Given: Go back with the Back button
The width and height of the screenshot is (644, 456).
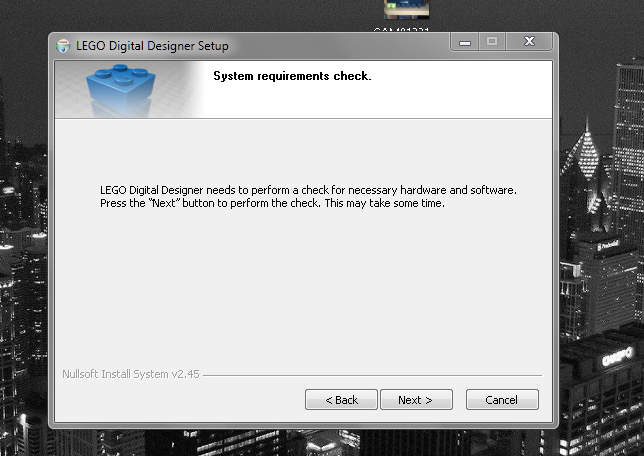Looking at the screenshot, I should click(x=341, y=400).
